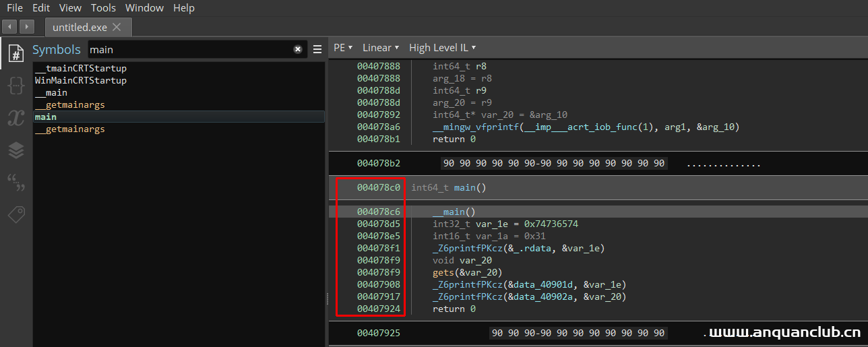Clear the symbol search text
Screen dimensions: 868x347
298,49
